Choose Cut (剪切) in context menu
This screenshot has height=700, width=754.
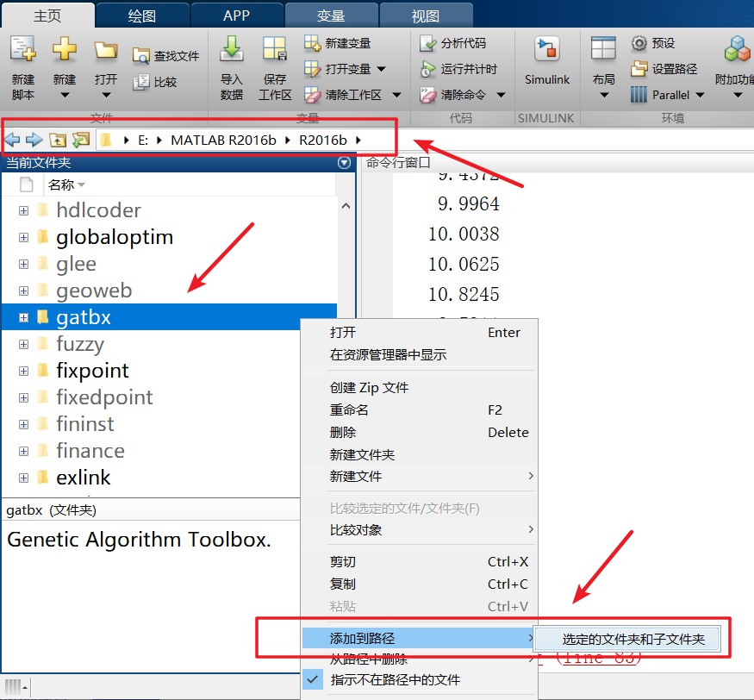[420, 562]
